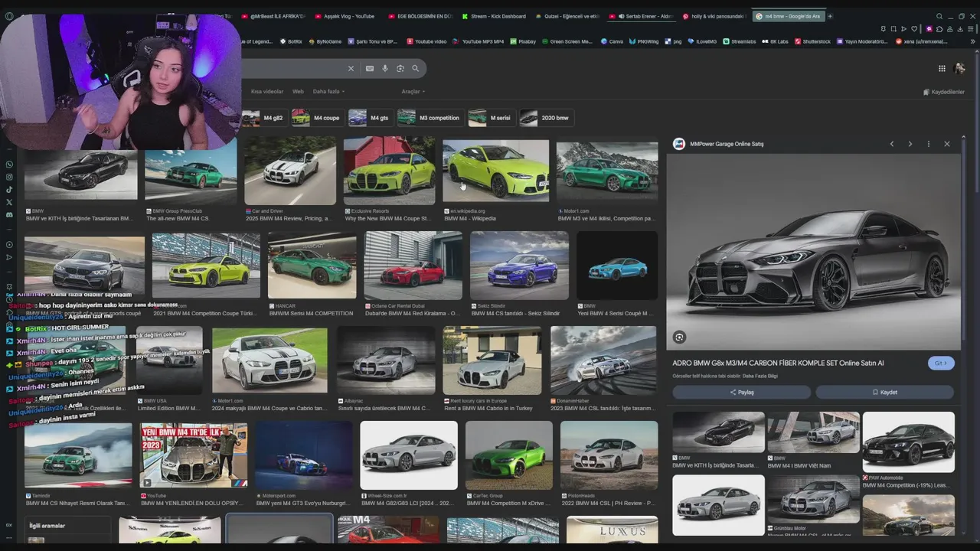
Task: Open X (Twitter) in browser sidebar
Action: pyautogui.click(x=9, y=202)
